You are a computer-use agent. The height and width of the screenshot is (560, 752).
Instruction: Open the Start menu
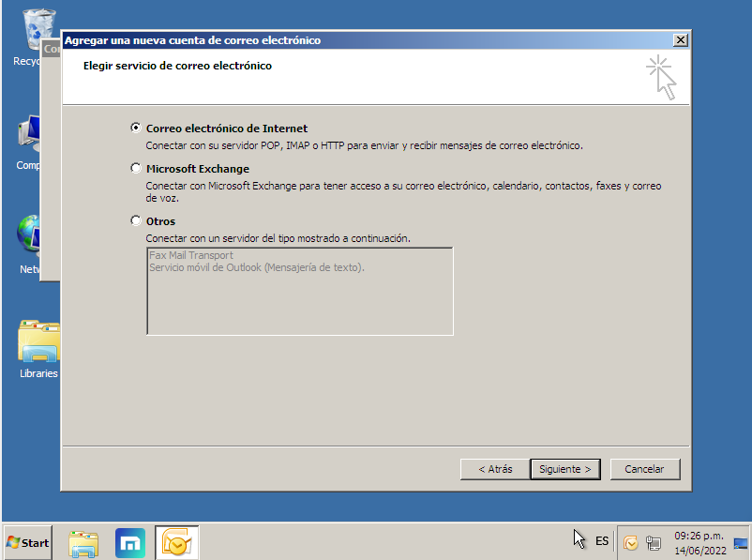coord(28,543)
